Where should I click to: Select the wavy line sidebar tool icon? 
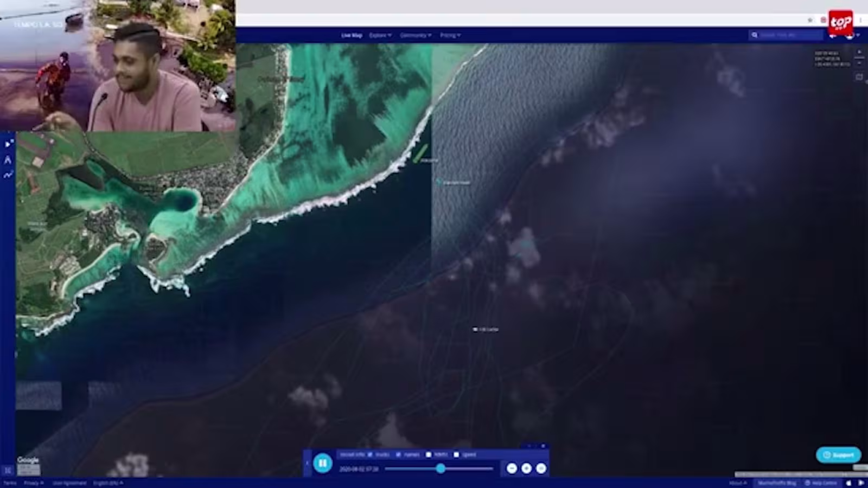[x=8, y=175]
